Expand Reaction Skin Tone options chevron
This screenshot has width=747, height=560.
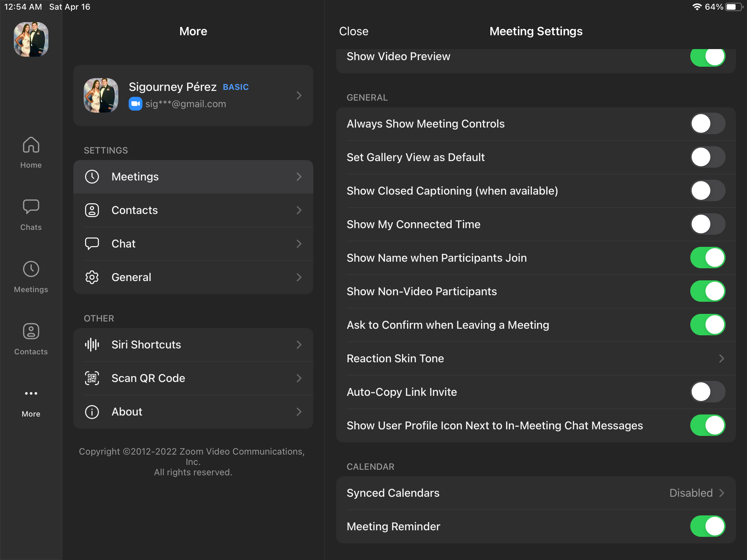pos(721,358)
